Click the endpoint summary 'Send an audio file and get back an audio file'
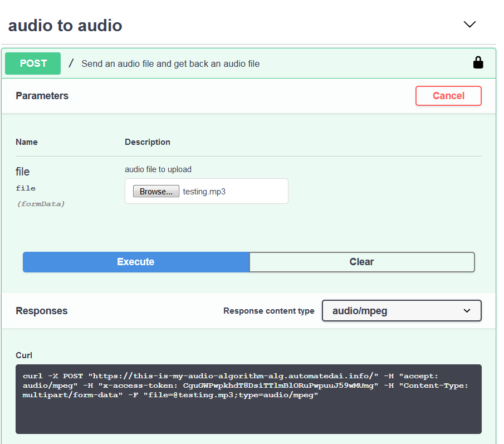 click(170, 64)
